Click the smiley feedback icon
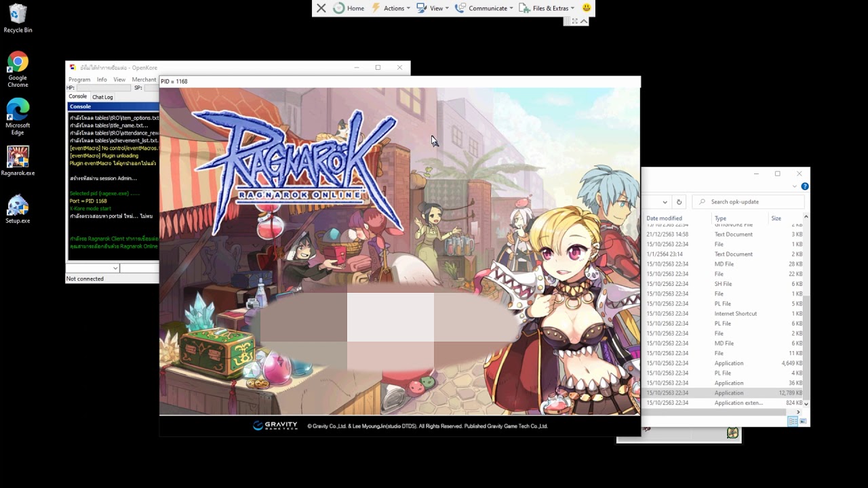This screenshot has width=868, height=488. pyautogui.click(x=587, y=8)
